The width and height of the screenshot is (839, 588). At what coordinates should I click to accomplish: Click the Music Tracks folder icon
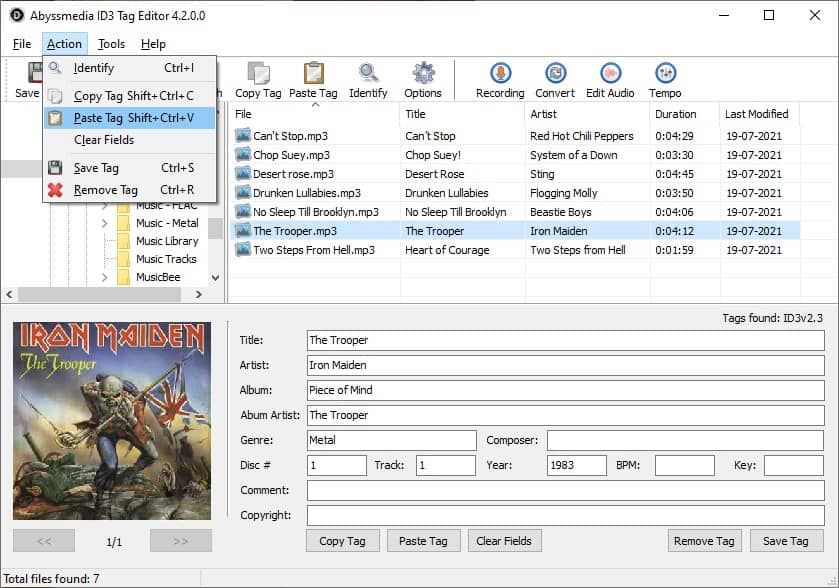click(x=124, y=259)
